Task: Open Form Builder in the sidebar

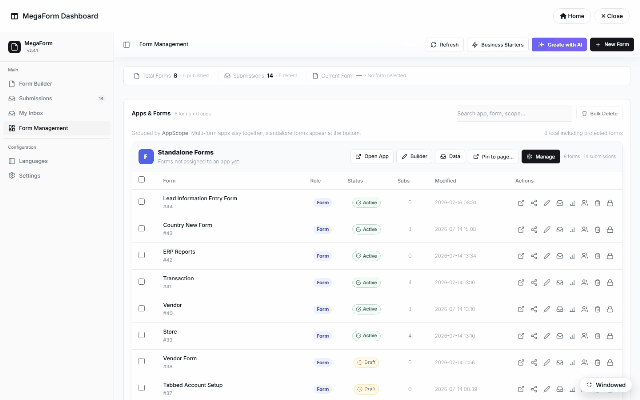Action: click(x=57, y=84)
